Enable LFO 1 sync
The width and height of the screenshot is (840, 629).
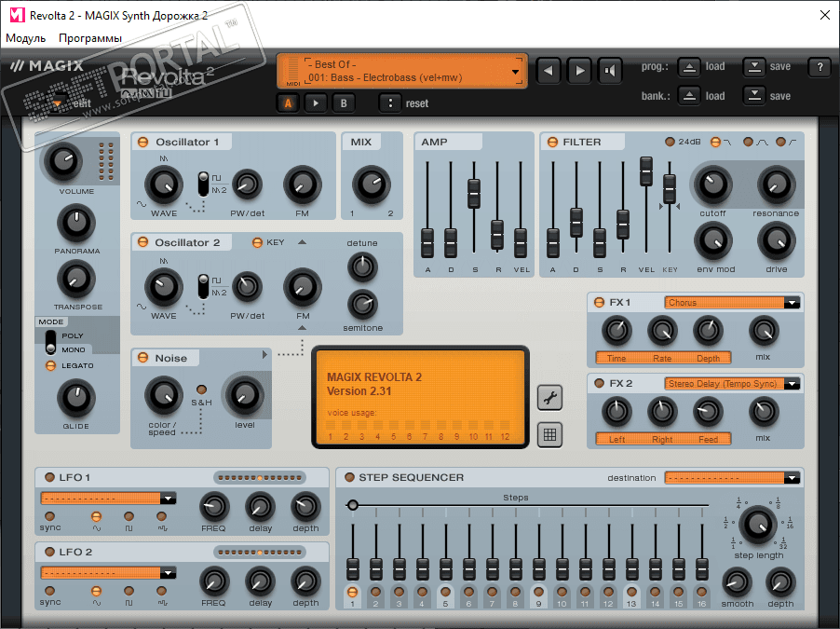click(x=49, y=516)
